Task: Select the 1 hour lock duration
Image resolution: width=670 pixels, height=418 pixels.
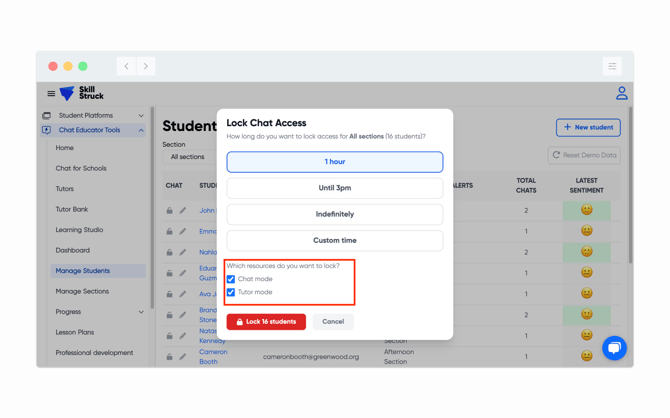Action: click(x=334, y=162)
